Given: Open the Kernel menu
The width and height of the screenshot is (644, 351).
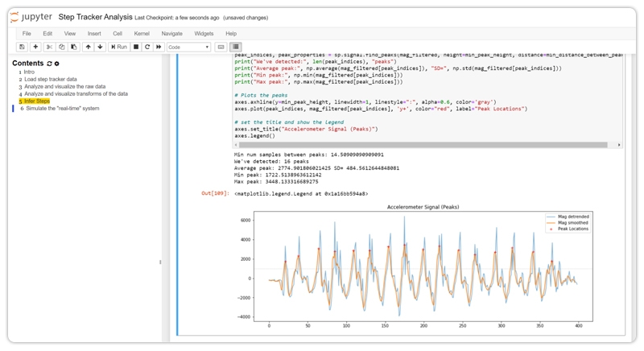Looking at the screenshot, I should click(x=142, y=34).
